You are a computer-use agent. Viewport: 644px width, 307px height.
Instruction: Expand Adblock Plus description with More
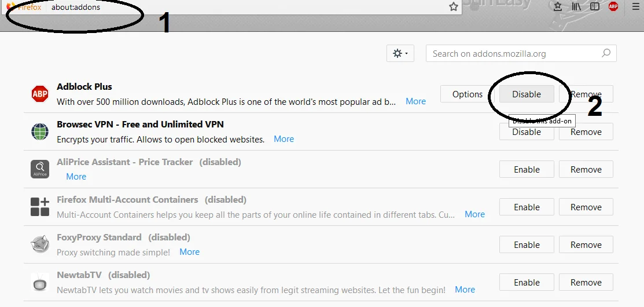point(415,101)
